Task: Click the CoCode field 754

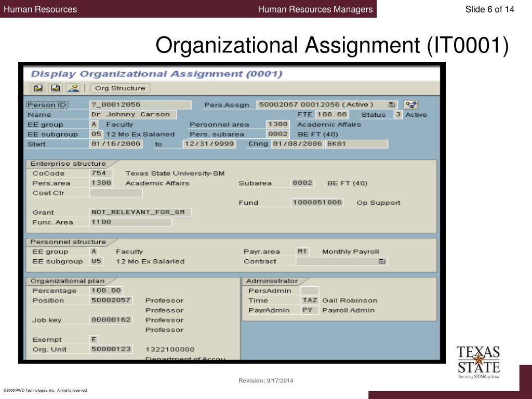Action: click(101, 174)
